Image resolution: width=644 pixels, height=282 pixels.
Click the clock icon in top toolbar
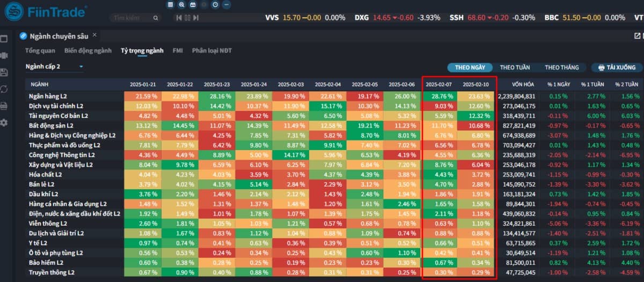pos(215,4)
